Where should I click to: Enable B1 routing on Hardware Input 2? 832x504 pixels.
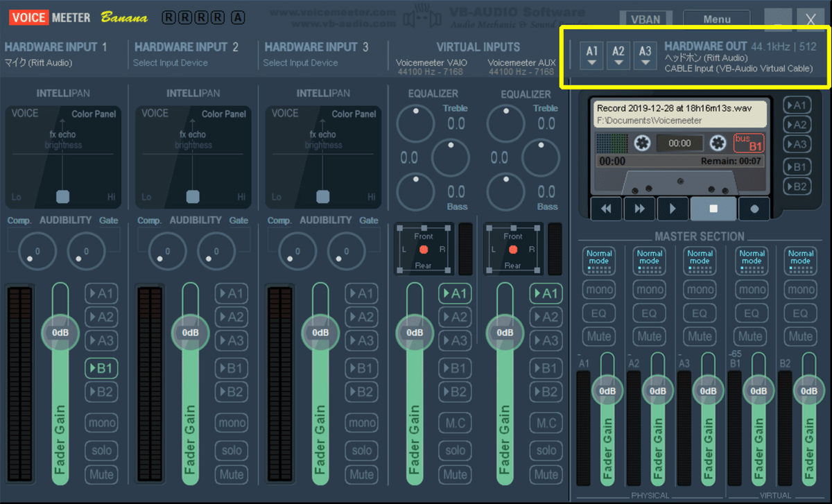pos(232,368)
